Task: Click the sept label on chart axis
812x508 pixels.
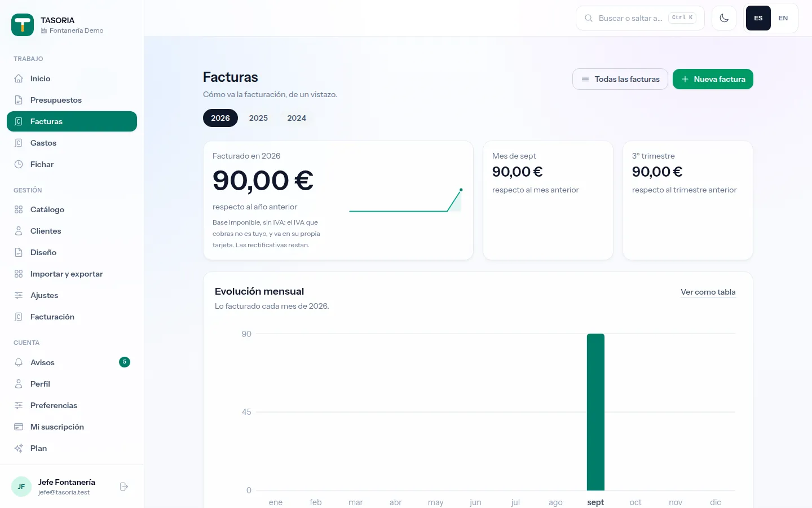Action: click(595, 502)
